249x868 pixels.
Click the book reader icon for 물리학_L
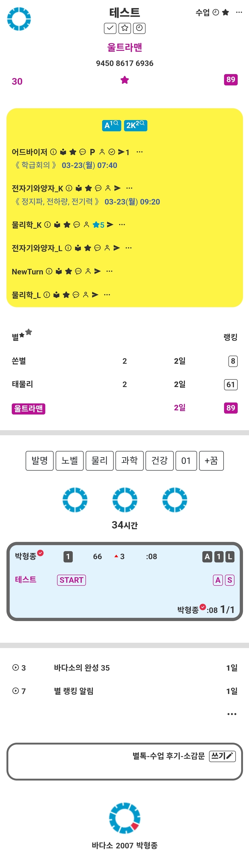point(56,295)
